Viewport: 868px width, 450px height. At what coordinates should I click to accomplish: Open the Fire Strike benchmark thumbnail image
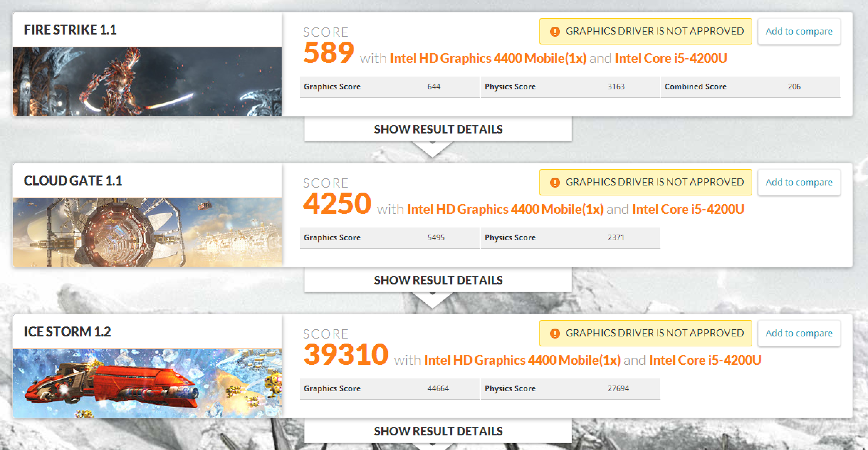[147, 82]
